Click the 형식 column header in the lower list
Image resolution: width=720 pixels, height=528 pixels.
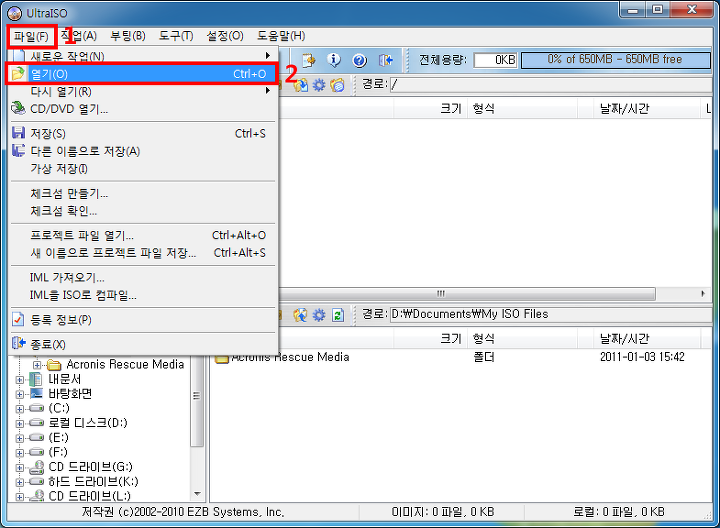[x=522, y=339]
